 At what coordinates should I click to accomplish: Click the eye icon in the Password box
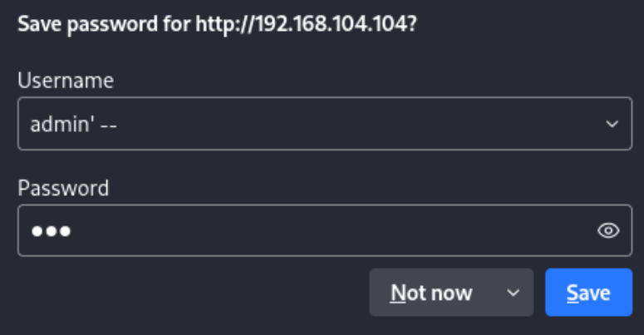click(608, 231)
